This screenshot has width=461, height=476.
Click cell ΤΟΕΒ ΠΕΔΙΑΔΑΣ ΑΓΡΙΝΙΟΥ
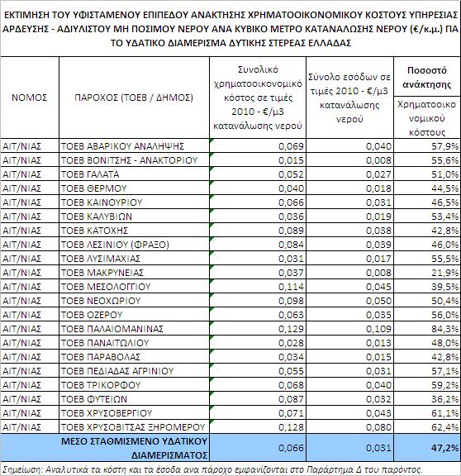[134, 371]
